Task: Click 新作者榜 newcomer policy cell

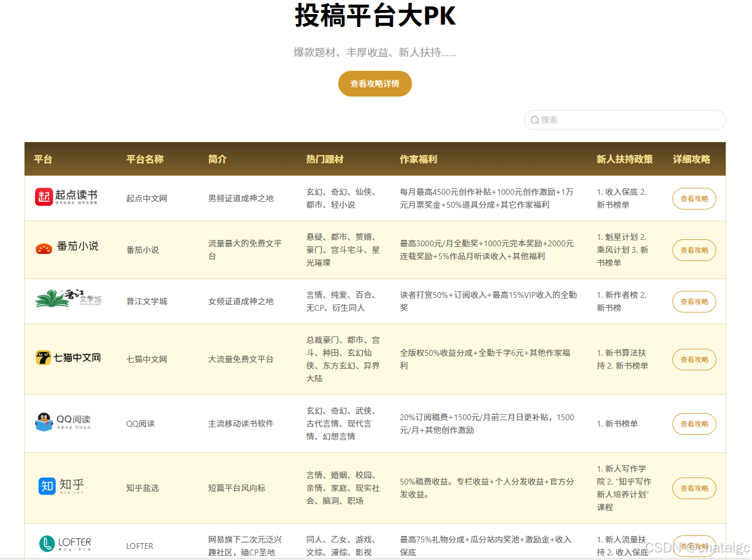Action: tap(621, 301)
